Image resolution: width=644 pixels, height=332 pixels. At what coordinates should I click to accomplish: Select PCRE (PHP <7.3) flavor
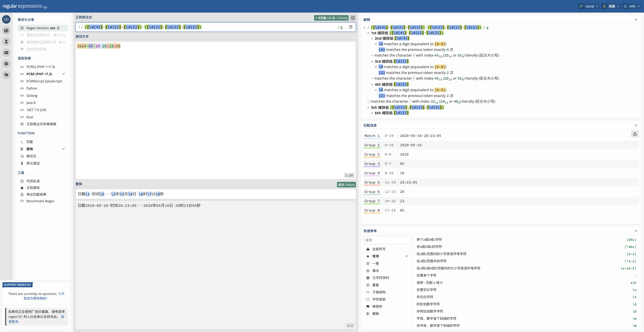tap(43, 74)
